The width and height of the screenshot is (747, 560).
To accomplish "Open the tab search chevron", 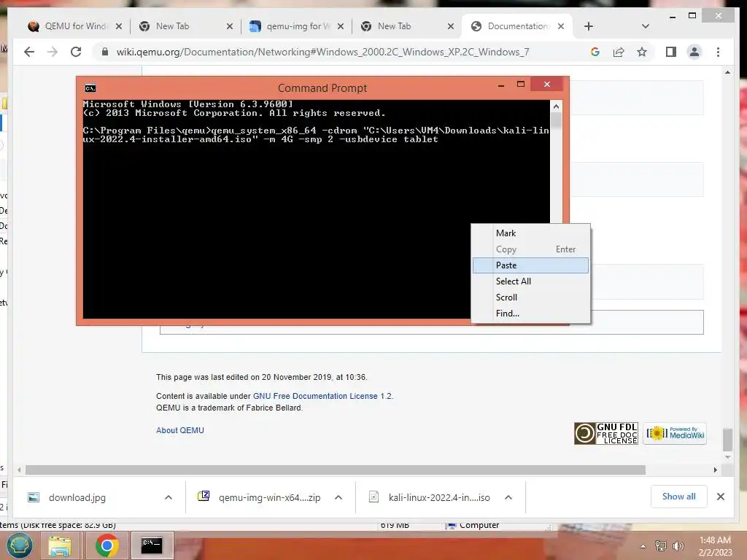I will 646,26.
